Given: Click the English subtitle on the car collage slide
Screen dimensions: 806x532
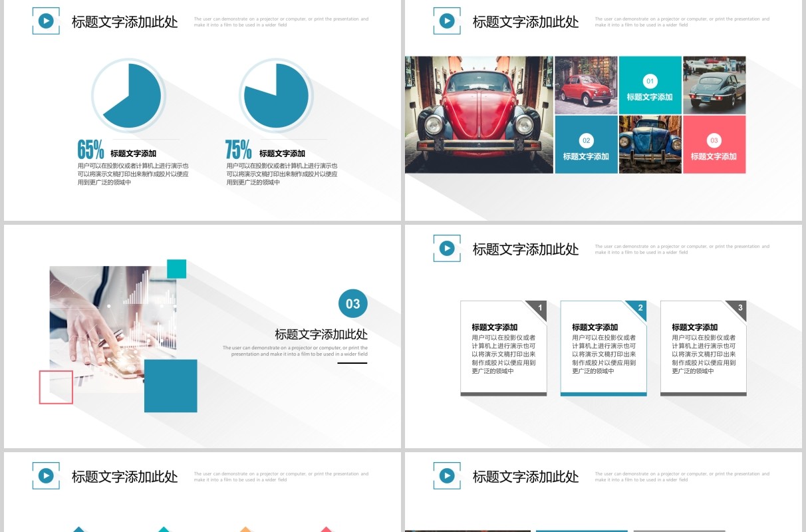Looking at the screenshot, I should click(682, 22).
